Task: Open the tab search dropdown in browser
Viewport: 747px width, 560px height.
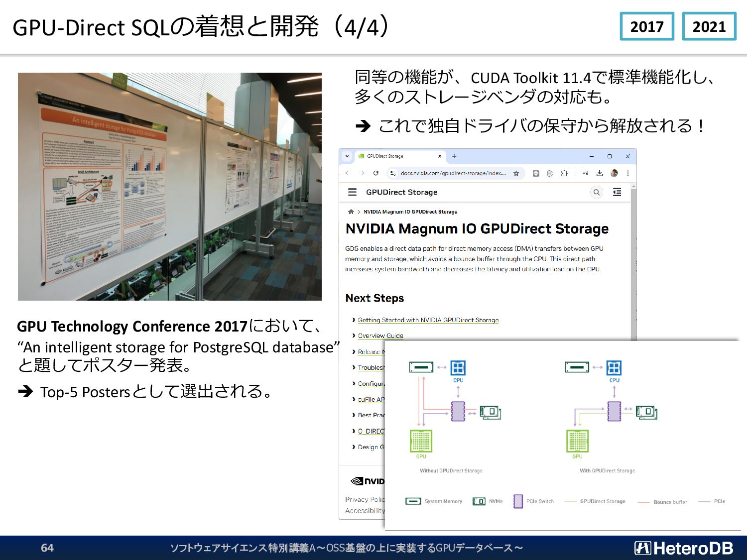Action: tap(347, 156)
